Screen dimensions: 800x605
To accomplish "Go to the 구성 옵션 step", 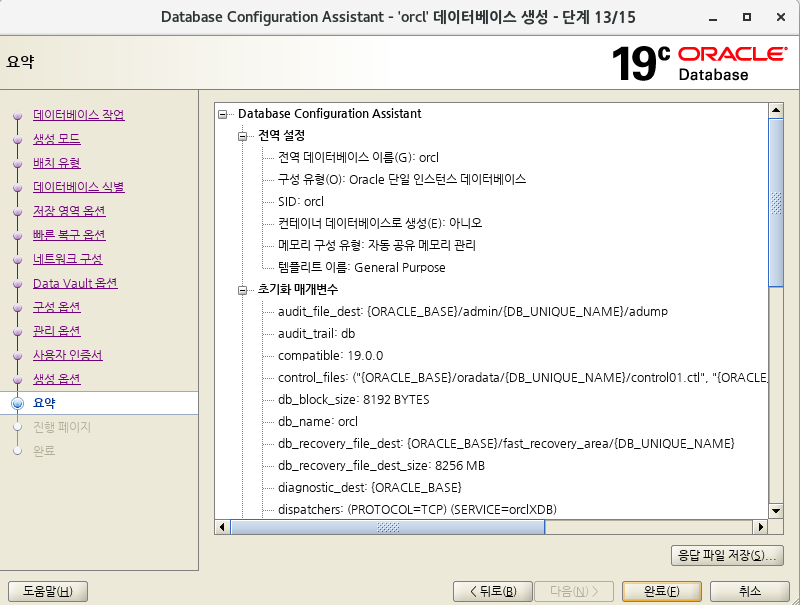I will pos(57,307).
